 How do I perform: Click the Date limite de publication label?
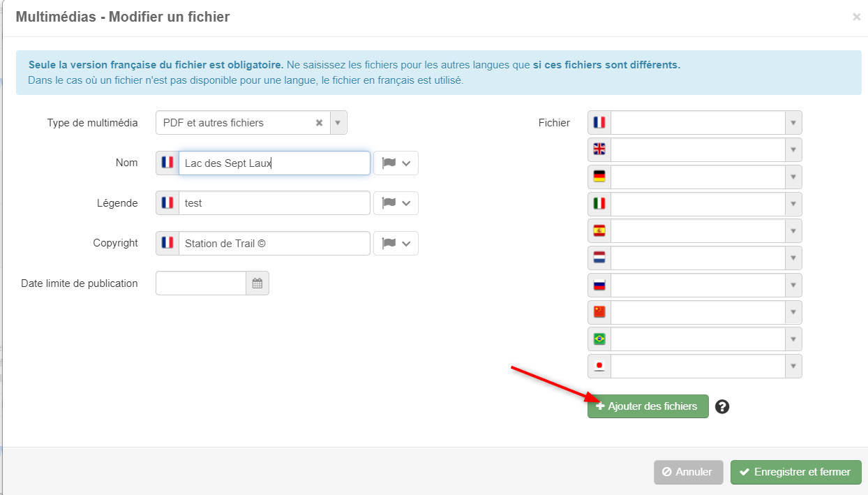coord(80,283)
